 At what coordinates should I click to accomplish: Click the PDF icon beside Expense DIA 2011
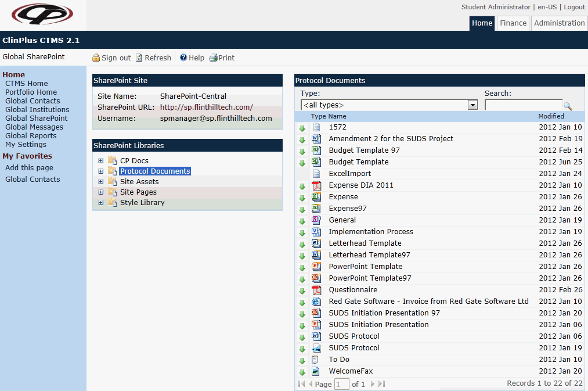tap(316, 185)
